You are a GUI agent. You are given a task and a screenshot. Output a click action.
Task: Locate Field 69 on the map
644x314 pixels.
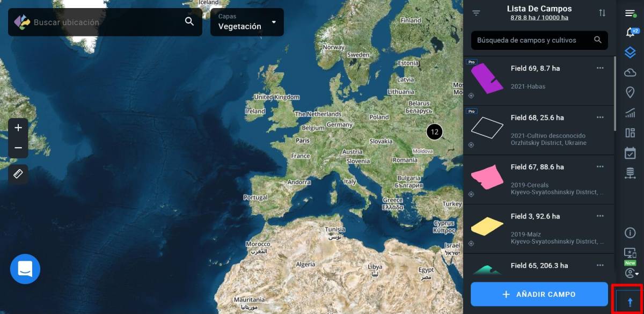point(471,96)
